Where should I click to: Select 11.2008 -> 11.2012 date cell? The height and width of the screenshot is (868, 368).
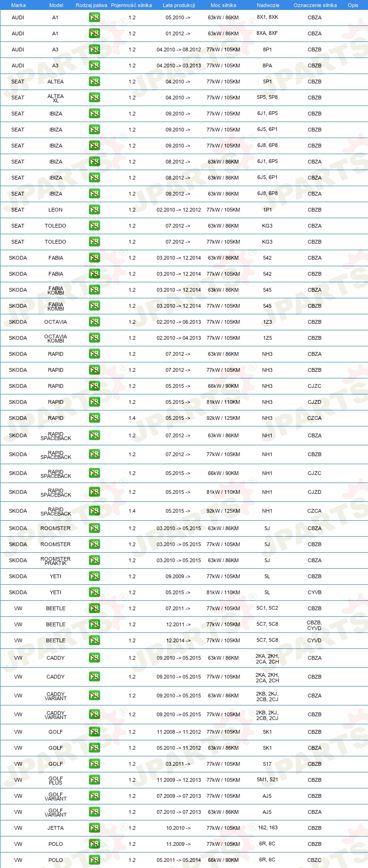point(179,732)
